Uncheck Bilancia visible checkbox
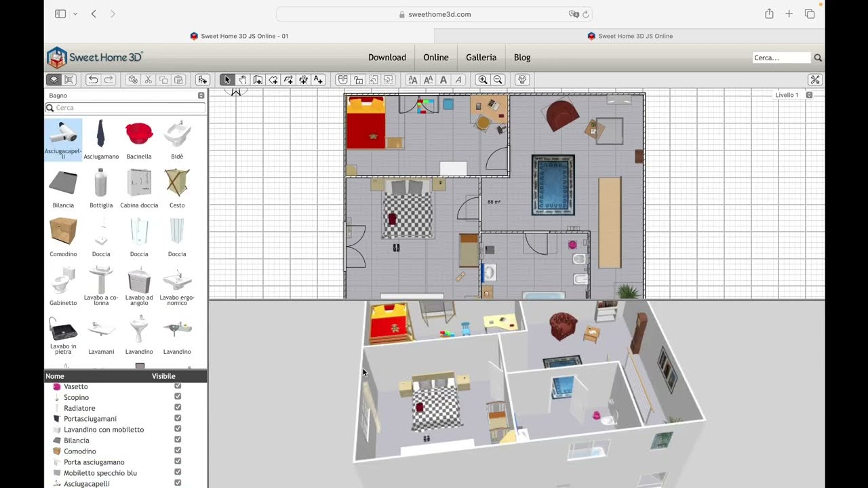This screenshot has width=868, height=488. [178, 441]
